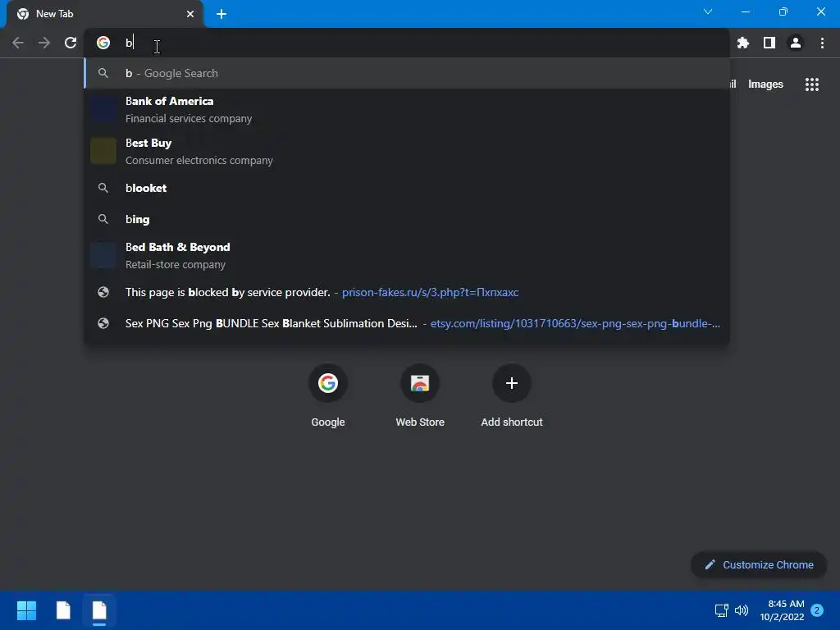Open the Web Store shortcut tile
Screen dimensions: 840x630
420,396
